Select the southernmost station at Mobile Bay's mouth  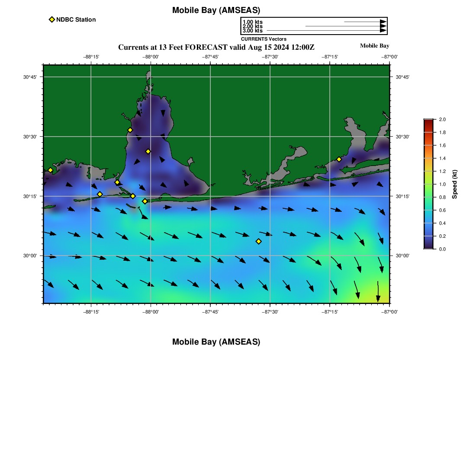[x=145, y=201]
